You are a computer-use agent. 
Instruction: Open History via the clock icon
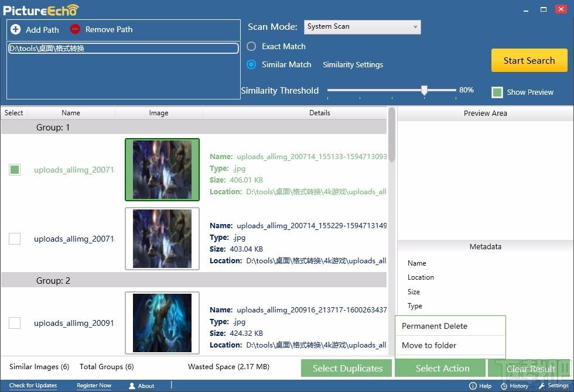point(504,386)
